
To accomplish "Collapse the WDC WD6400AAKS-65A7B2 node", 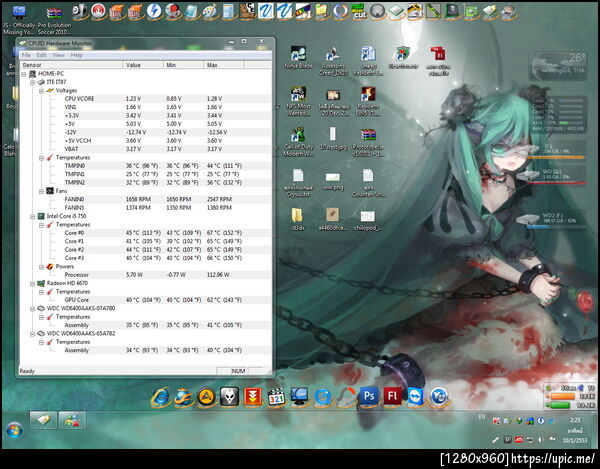I will pos(33,334).
